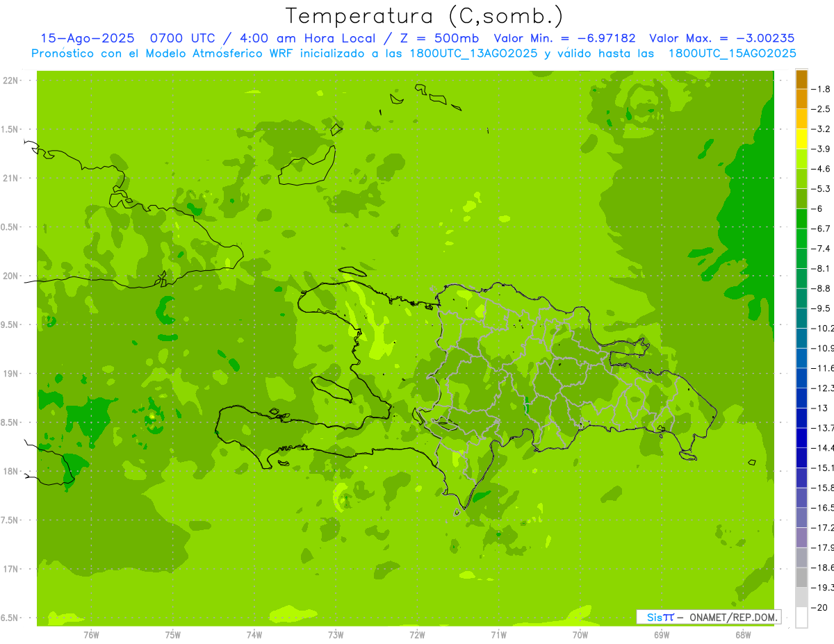Click the green swatch between -6 and -6.7

[802, 219]
